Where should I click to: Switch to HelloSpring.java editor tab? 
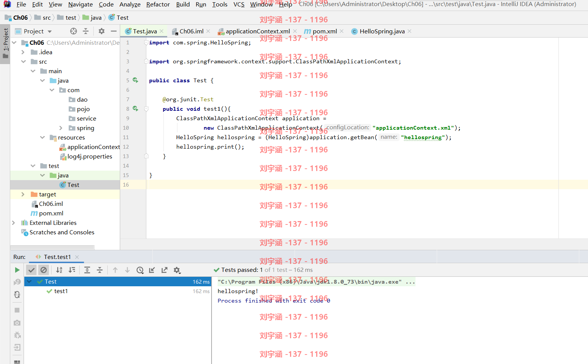click(382, 31)
